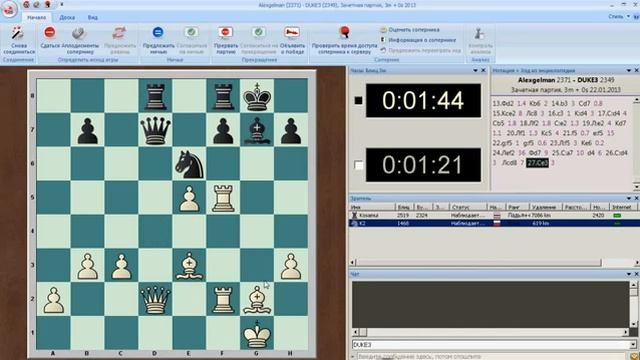The image size is (640, 360).
Task: Click the white clock display 0:01:21
Action: [x=423, y=165]
